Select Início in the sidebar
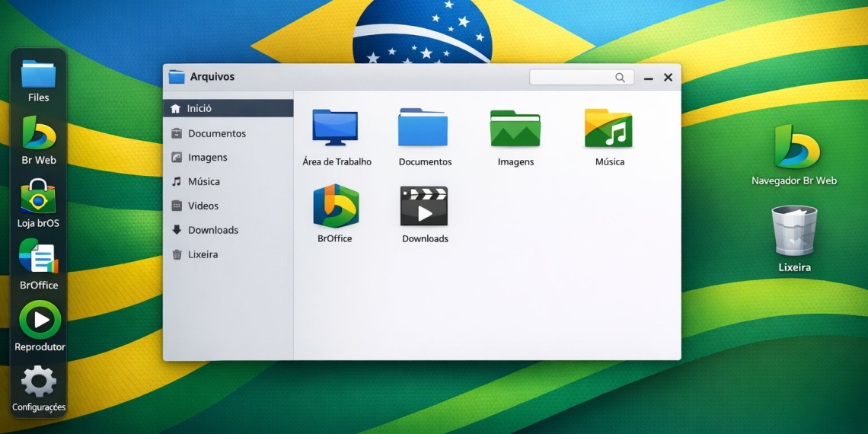Image resolution: width=868 pixels, height=434 pixels. coord(228,108)
